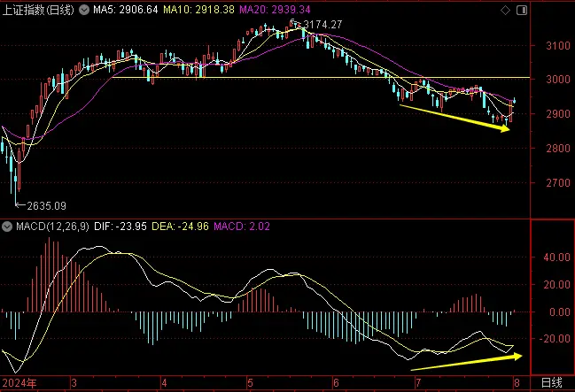Click the 2024年 label on time axis

(x=19, y=382)
